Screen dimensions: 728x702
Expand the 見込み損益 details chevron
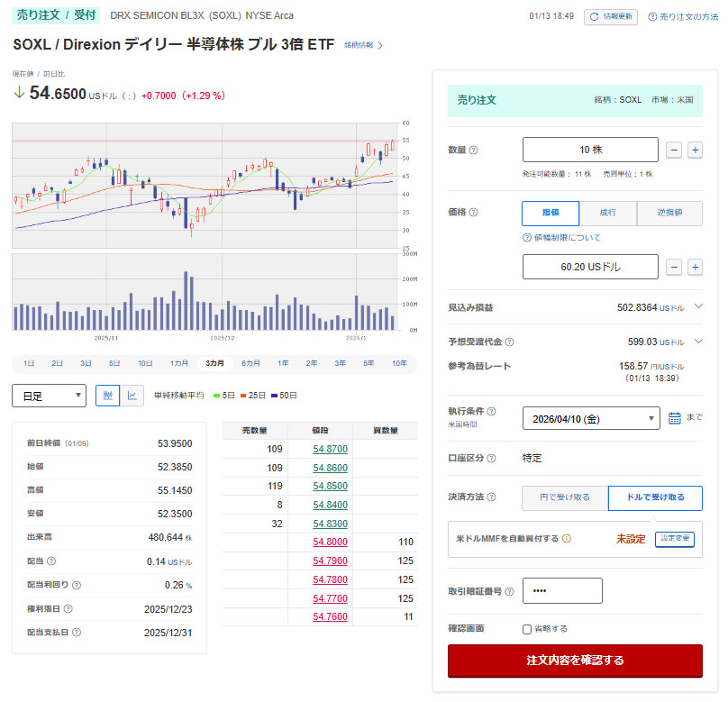pyautogui.click(x=698, y=307)
